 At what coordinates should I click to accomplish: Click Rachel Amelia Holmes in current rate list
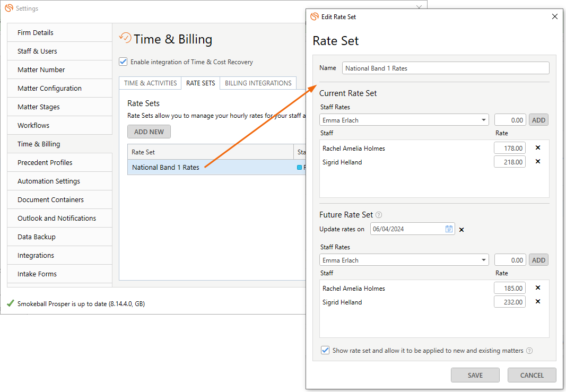pyautogui.click(x=354, y=149)
